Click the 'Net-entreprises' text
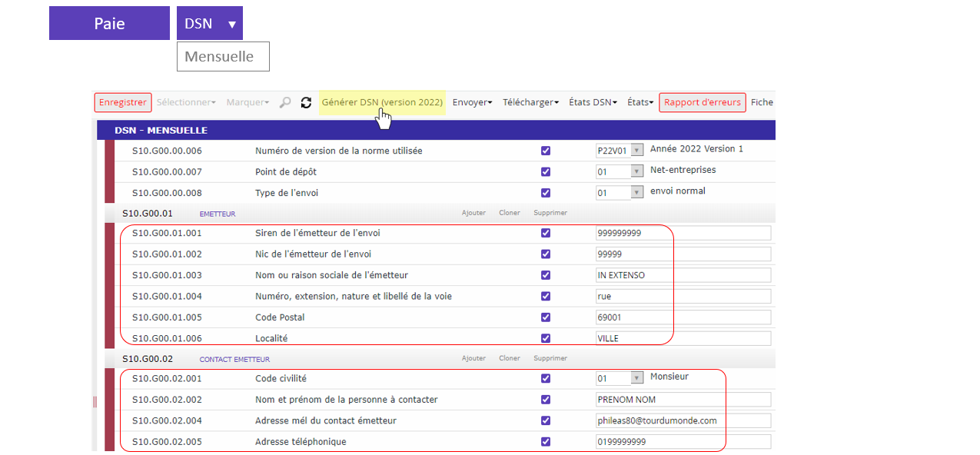980x455 pixels. point(683,170)
